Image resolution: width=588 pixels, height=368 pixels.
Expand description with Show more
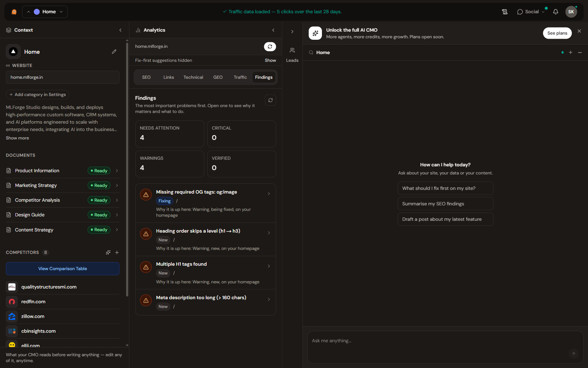[x=17, y=138]
